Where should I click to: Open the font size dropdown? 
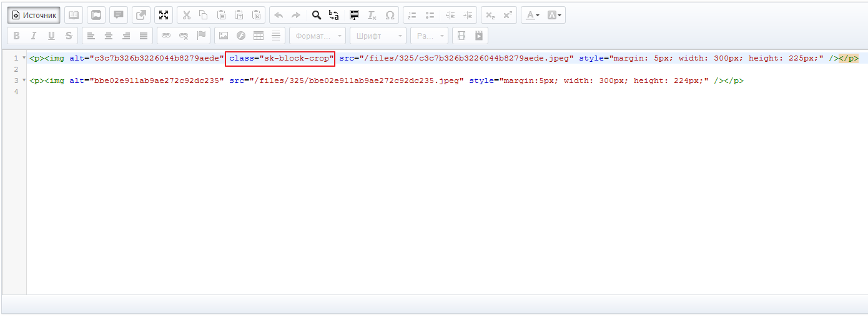pos(429,36)
